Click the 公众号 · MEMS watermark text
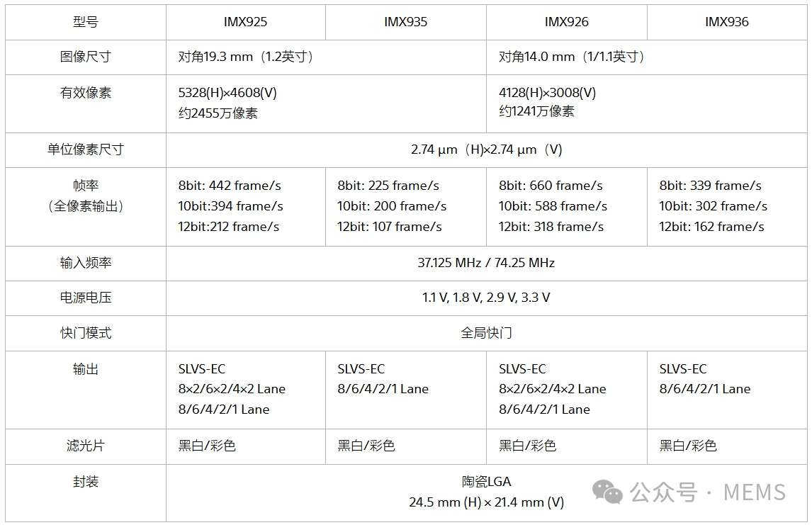 (x=707, y=492)
